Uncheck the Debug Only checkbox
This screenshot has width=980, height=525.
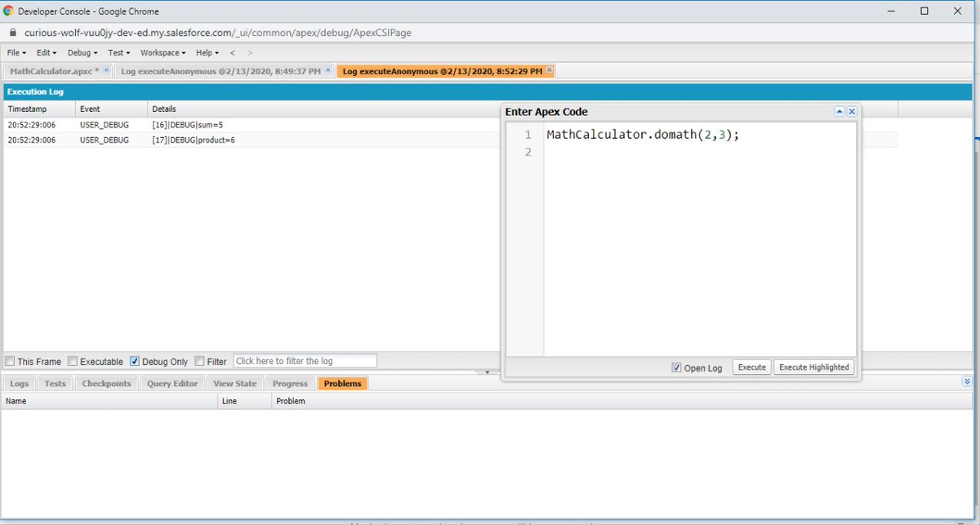coord(135,361)
